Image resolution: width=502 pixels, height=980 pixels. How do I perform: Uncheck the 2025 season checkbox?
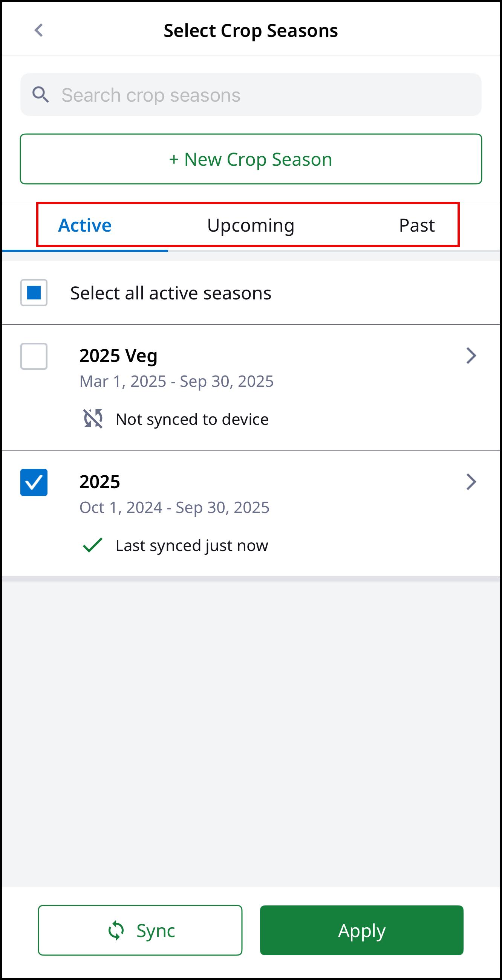34,482
